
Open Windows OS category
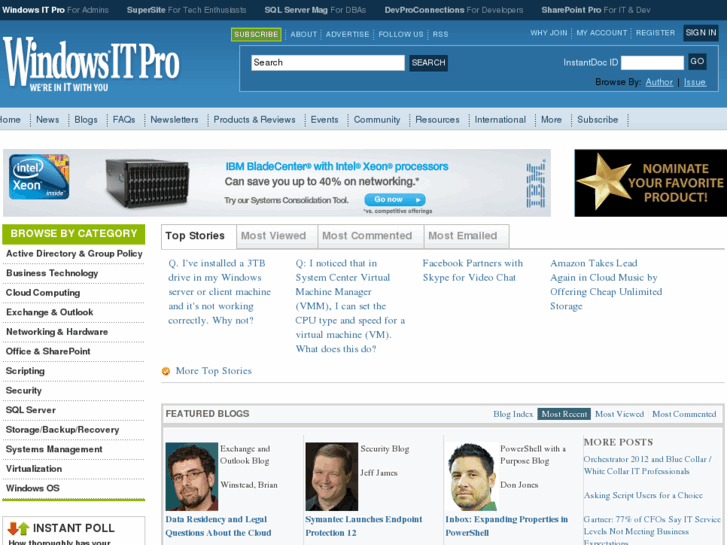32,488
